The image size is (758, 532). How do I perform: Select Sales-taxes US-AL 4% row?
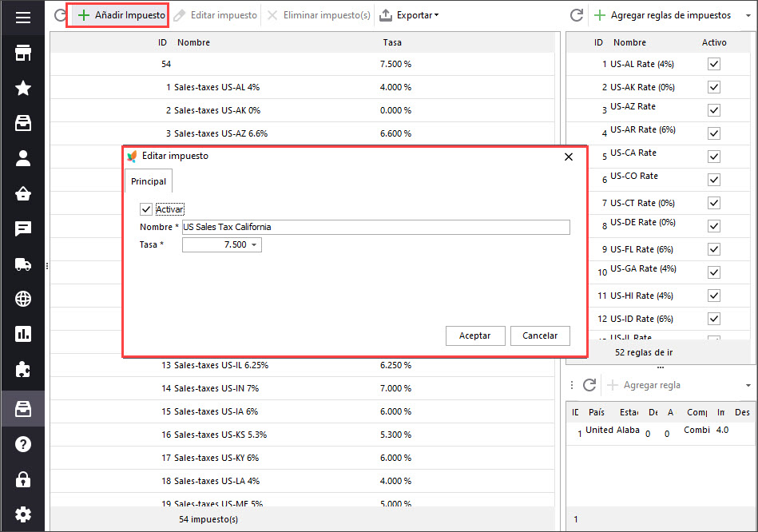click(x=303, y=87)
